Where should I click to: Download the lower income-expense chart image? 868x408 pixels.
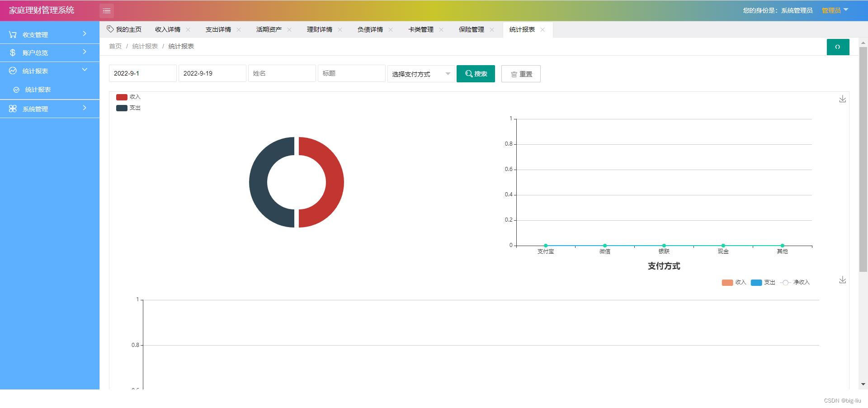pos(842,280)
